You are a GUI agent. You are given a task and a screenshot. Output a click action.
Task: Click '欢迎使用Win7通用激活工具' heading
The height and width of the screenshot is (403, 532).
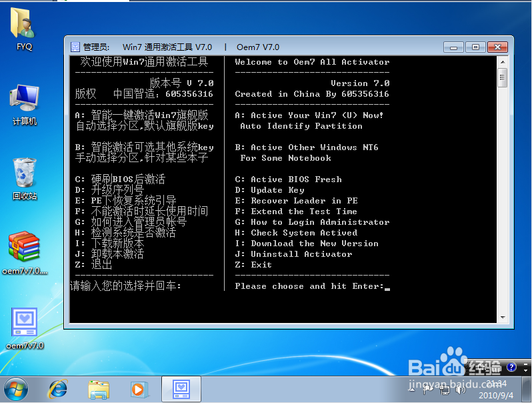(x=144, y=62)
